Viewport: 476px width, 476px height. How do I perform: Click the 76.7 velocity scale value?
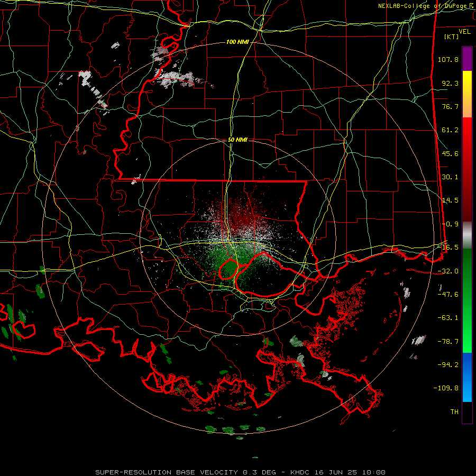point(450,106)
